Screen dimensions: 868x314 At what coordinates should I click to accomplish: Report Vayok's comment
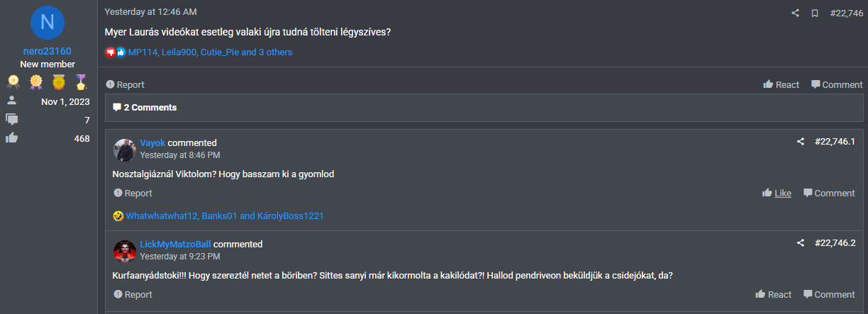click(133, 194)
